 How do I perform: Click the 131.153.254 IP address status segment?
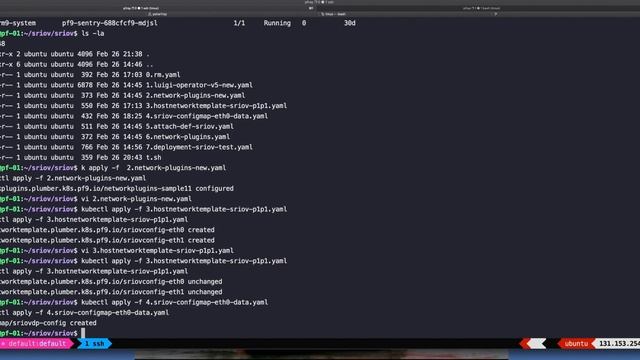click(x=619, y=344)
